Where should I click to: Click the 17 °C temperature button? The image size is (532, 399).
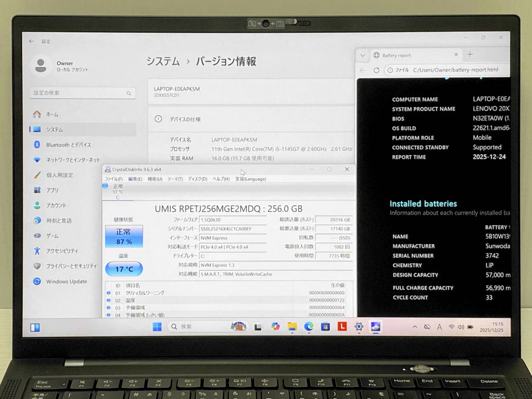123,269
